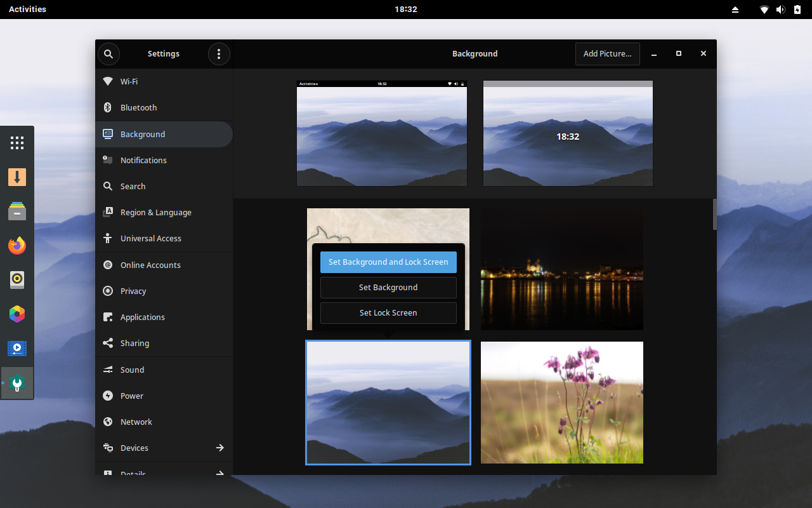Viewport: 812px width, 508px height.
Task: Click the magnifier search button in Settings header
Action: [108, 54]
